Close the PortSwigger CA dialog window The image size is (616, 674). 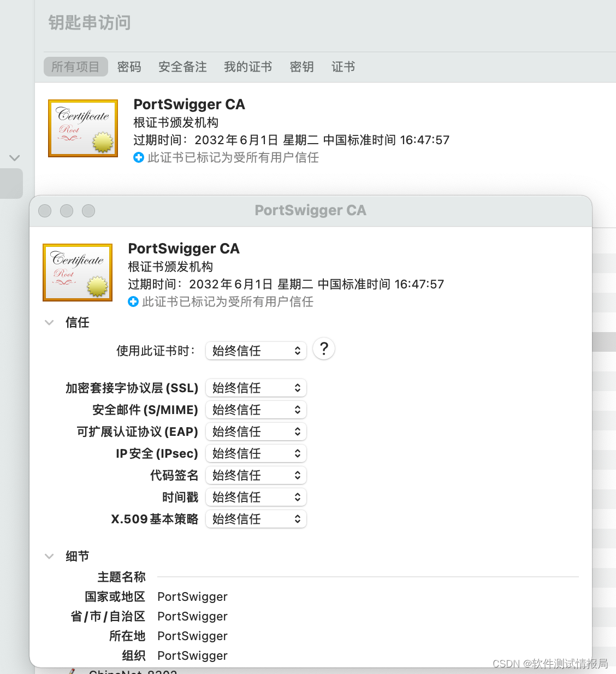[45, 211]
